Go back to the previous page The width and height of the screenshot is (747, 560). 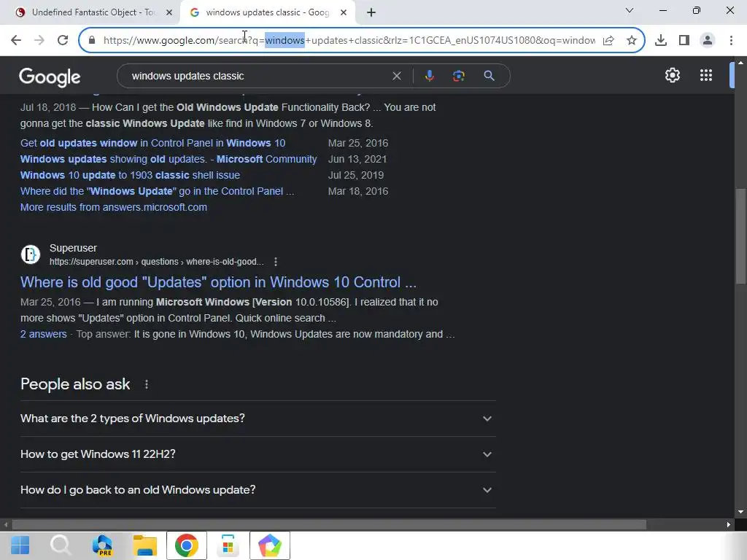click(x=16, y=40)
